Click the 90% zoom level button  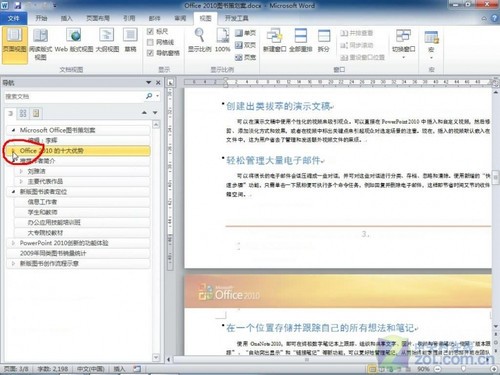[423, 369]
